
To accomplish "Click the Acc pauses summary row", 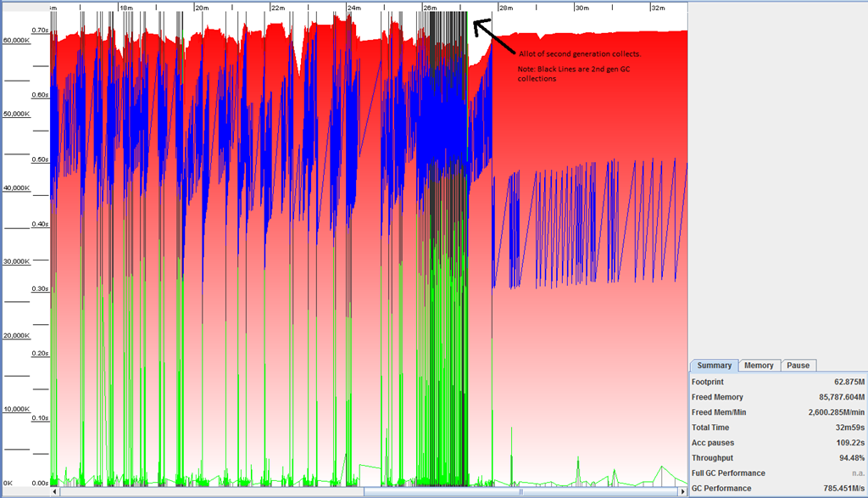I will (x=777, y=443).
